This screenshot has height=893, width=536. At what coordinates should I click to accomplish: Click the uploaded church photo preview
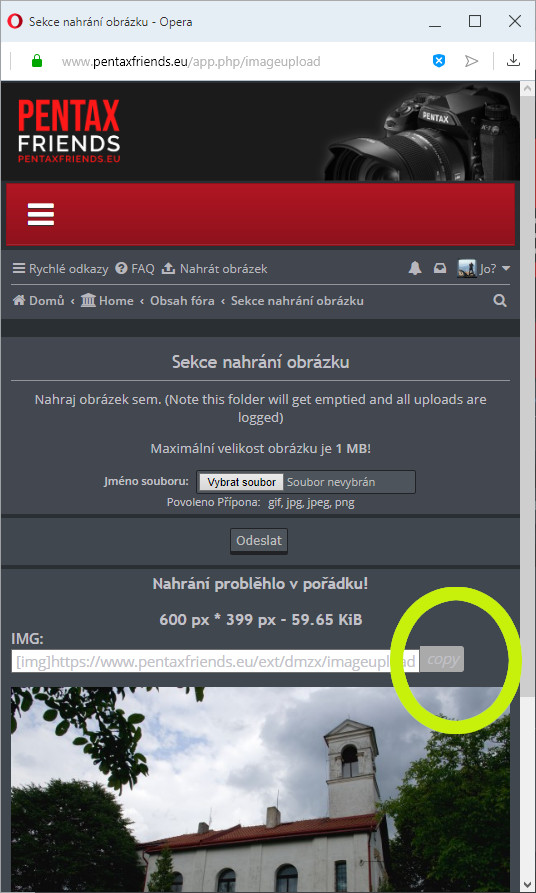point(260,789)
